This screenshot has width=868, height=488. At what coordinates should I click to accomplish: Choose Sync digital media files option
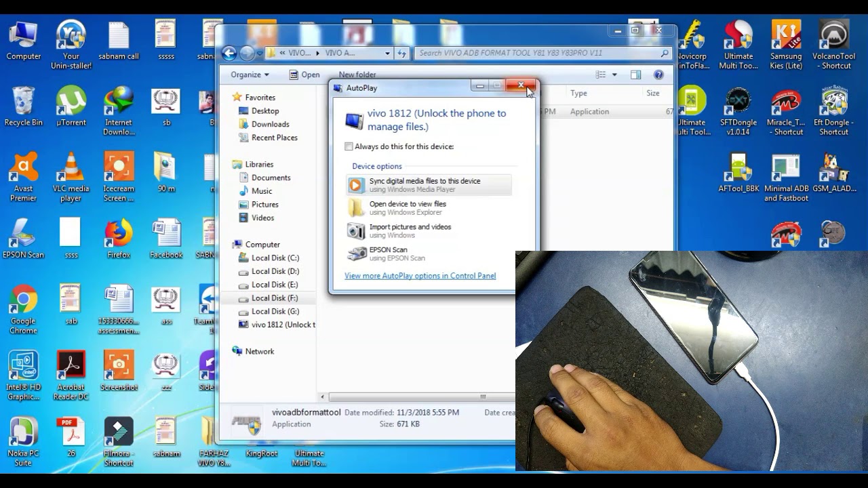[x=429, y=184]
